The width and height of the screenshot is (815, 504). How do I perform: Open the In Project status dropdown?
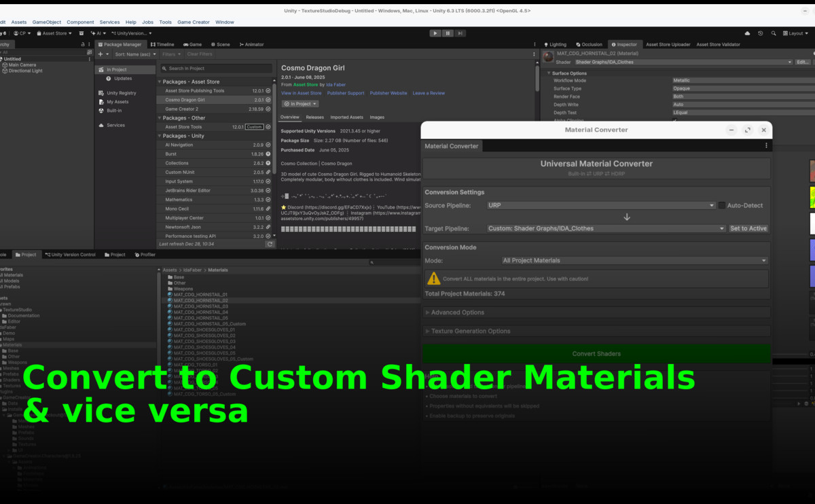pos(300,104)
